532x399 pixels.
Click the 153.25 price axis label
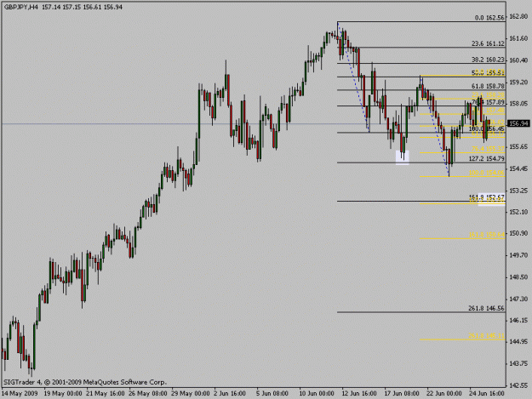click(518, 191)
